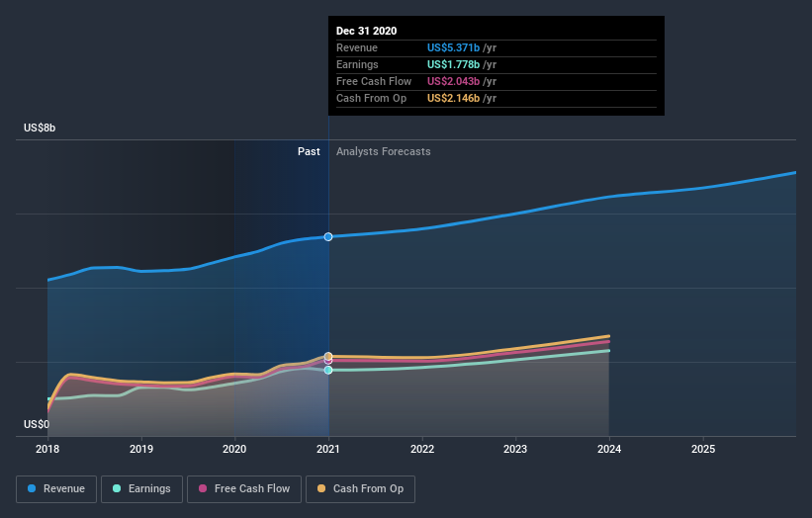Click the US$2.043b free cash flow value
812x518 pixels.
coord(453,81)
